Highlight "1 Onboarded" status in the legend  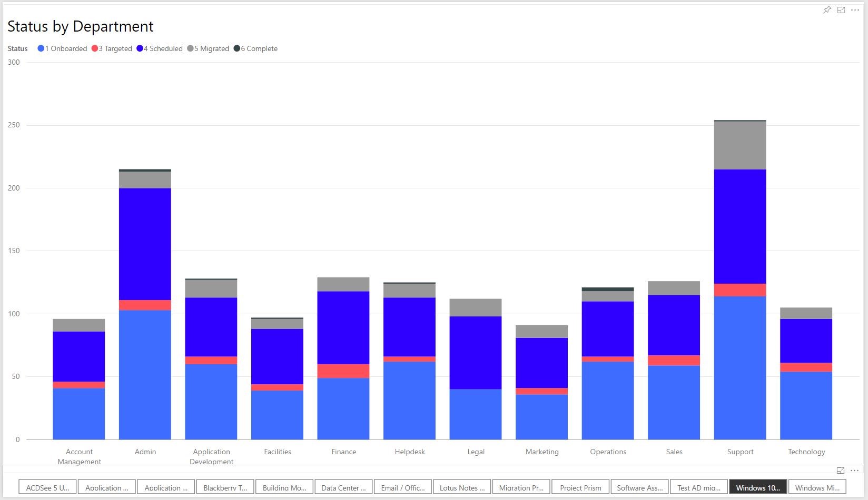pos(62,48)
